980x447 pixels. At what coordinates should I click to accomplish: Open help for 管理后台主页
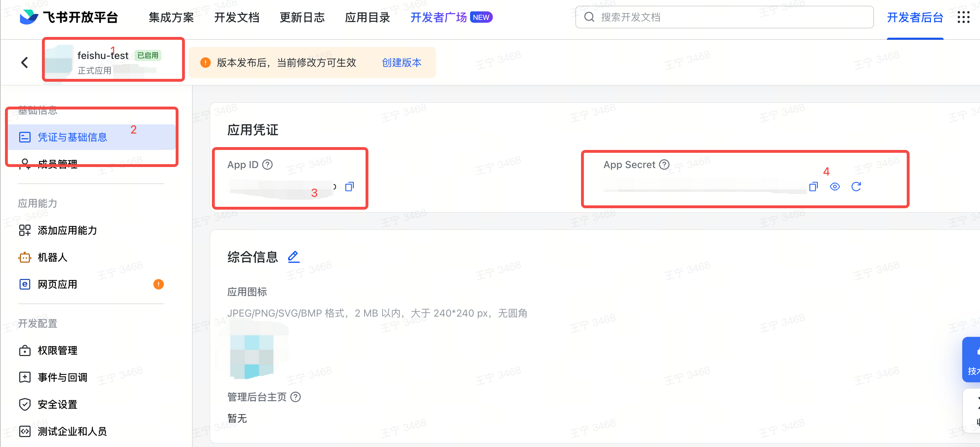point(295,397)
